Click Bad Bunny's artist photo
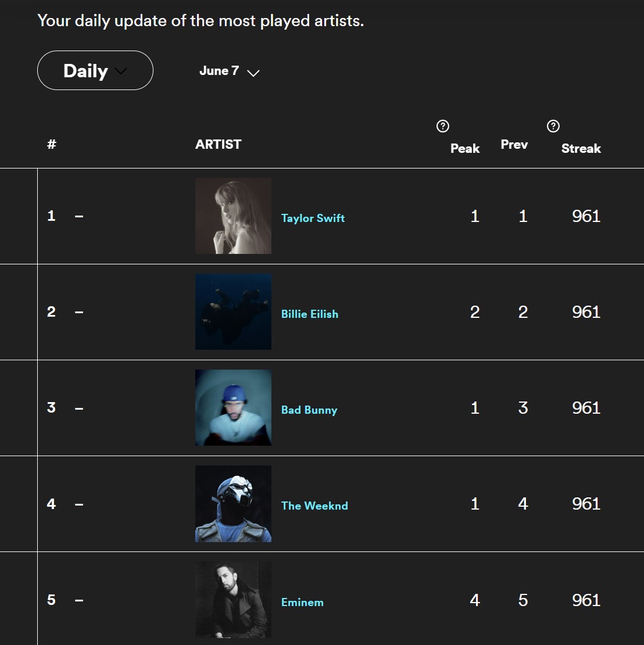The width and height of the screenshot is (644, 645). tap(233, 407)
